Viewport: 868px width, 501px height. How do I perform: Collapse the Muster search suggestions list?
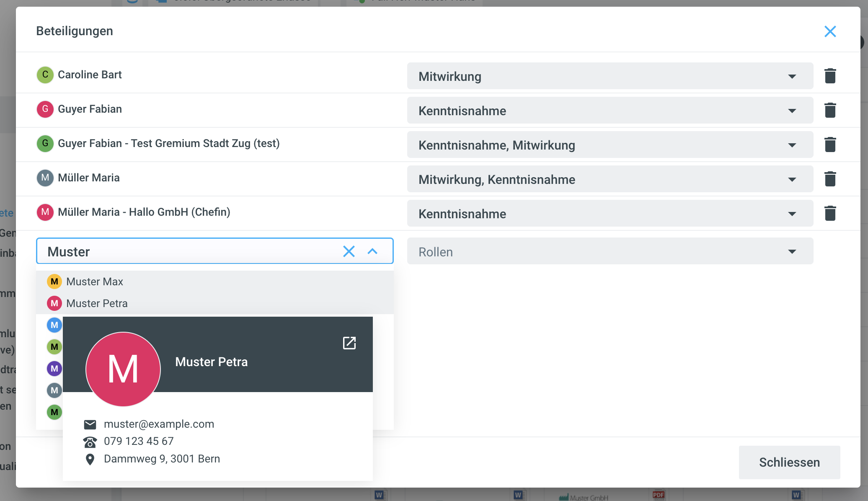pyautogui.click(x=372, y=251)
